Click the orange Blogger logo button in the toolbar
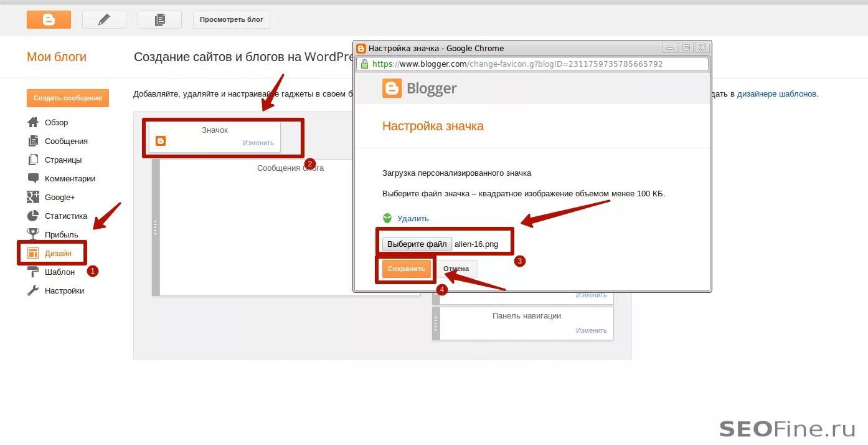 pyautogui.click(x=49, y=19)
